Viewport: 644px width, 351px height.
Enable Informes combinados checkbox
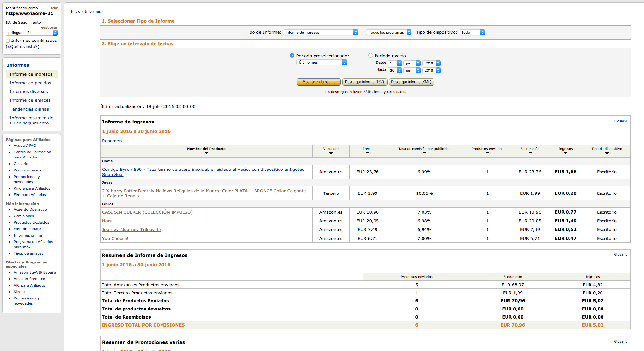(x=8, y=41)
